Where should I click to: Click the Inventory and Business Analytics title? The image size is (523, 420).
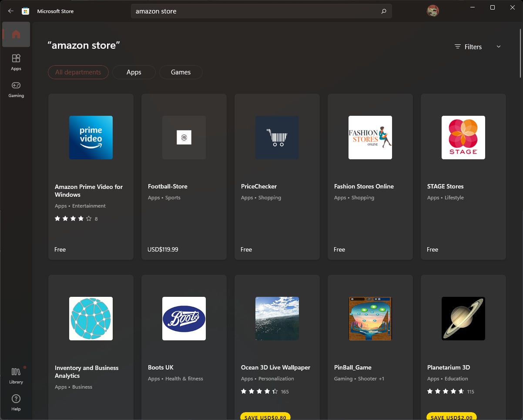click(87, 372)
